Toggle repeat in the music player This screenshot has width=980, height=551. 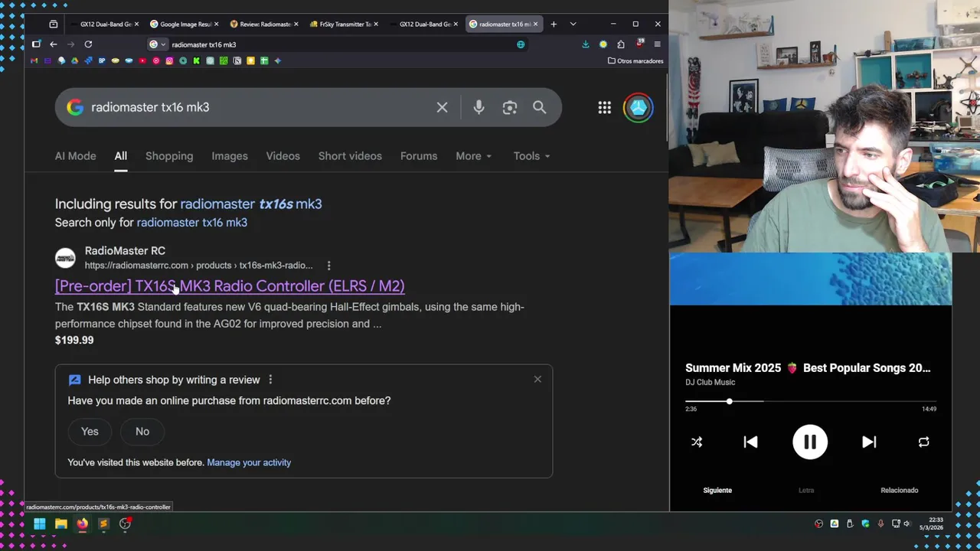[923, 442]
